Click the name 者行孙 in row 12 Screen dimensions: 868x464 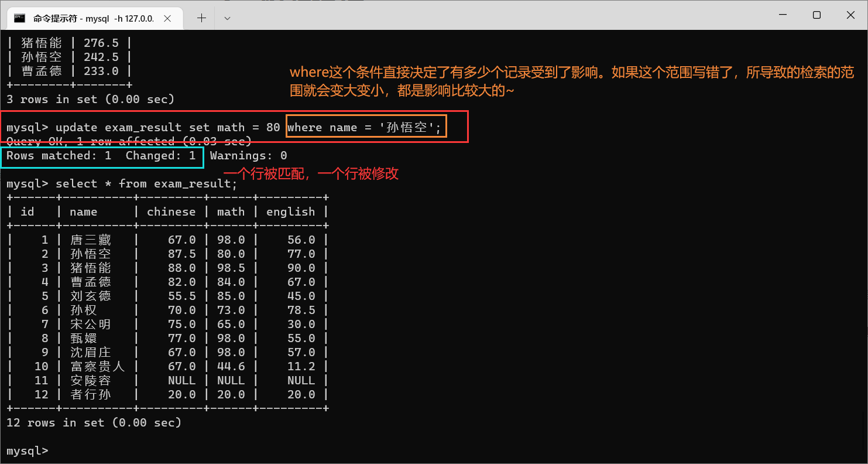coord(90,394)
